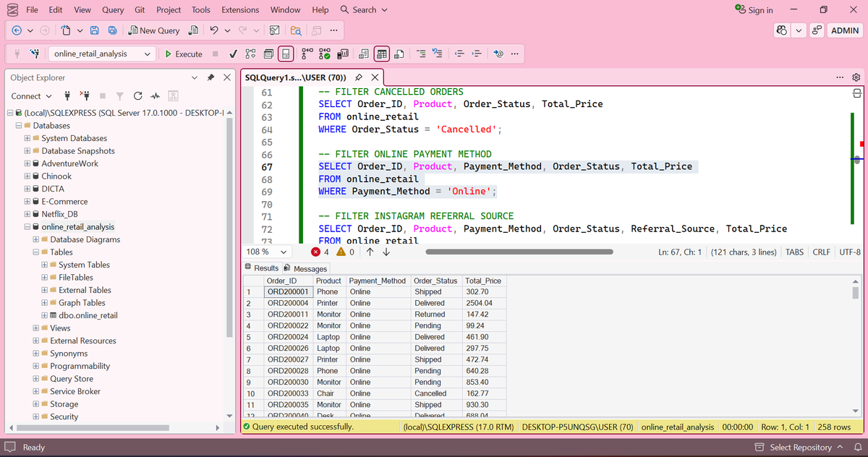The image size is (868, 457).
Task: Click the Object Explorer Refresh icon
Action: 137,96
